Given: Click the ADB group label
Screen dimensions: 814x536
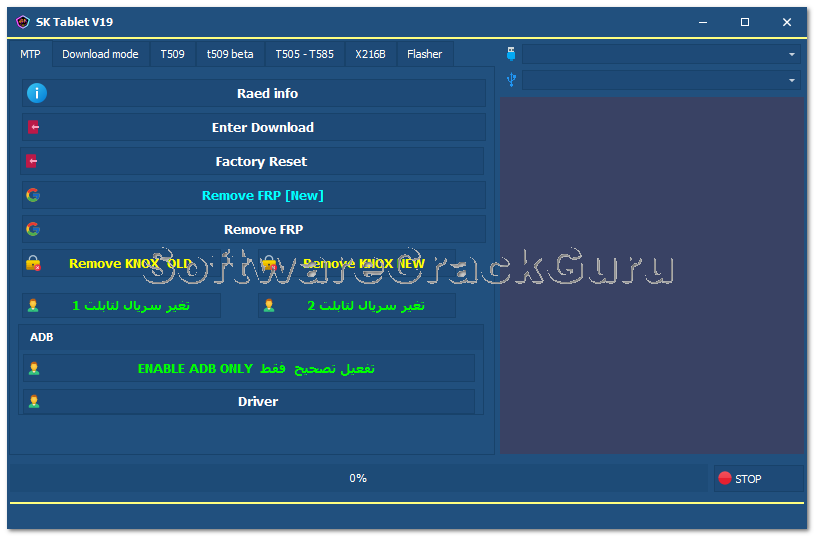Looking at the screenshot, I should click(42, 337).
